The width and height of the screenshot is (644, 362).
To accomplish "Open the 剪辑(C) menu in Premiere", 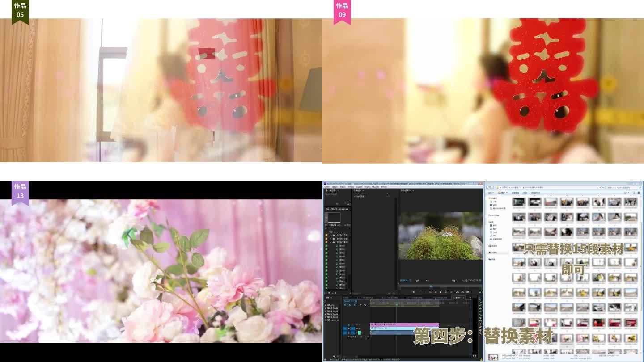I will 343,187.
